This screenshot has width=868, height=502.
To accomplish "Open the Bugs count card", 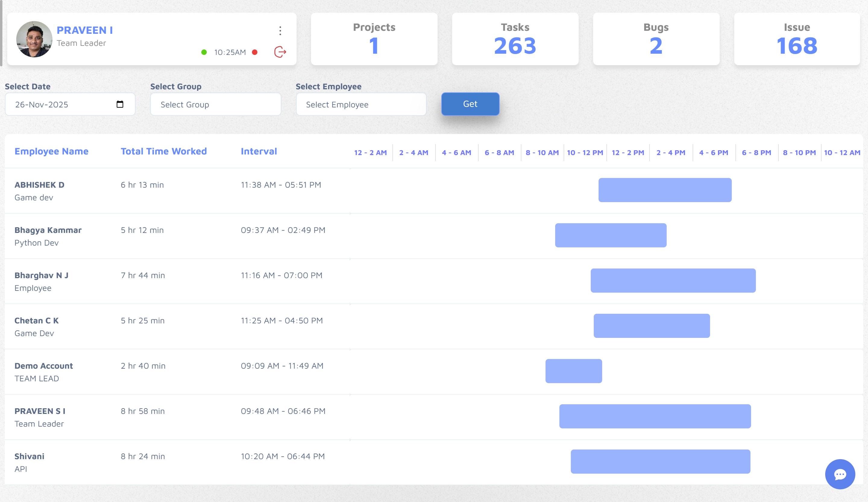I will pyautogui.click(x=656, y=39).
